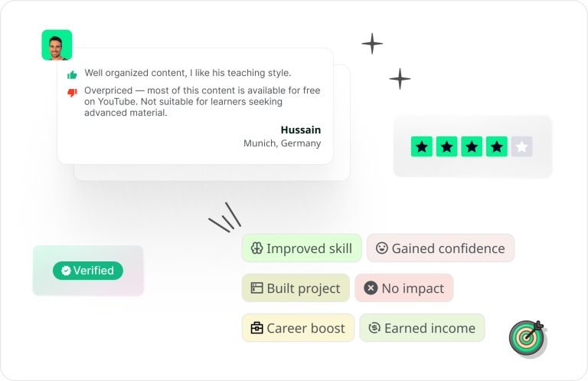This screenshot has width=588, height=381.
Task: Select the Career boost tag
Action: [298, 328]
